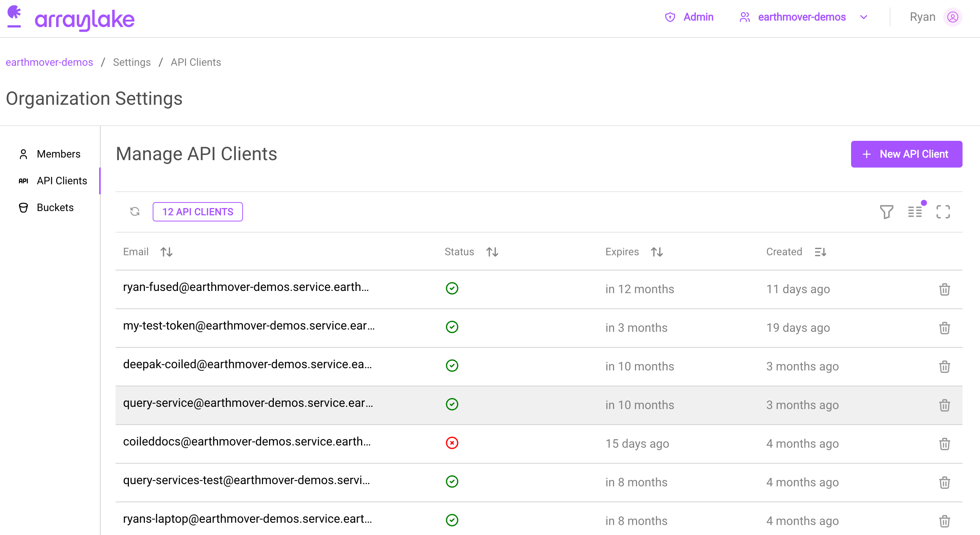
Task: Click the Settings breadcrumb
Action: coord(132,62)
